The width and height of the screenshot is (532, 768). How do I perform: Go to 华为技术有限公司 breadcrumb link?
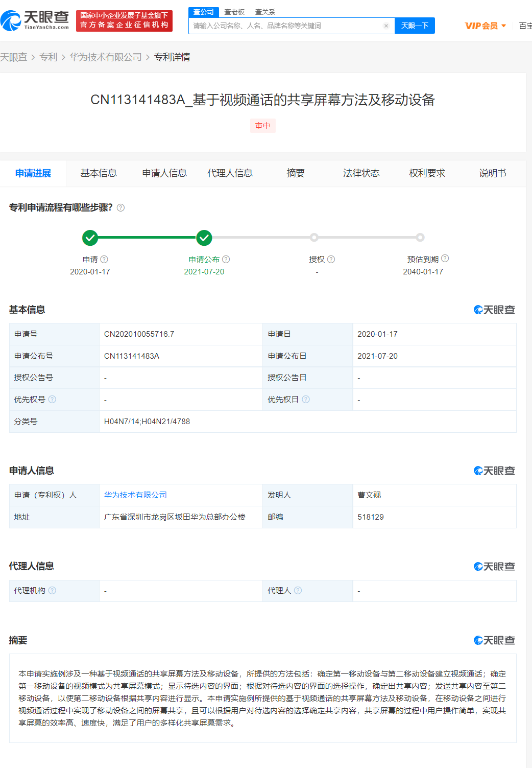(106, 57)
